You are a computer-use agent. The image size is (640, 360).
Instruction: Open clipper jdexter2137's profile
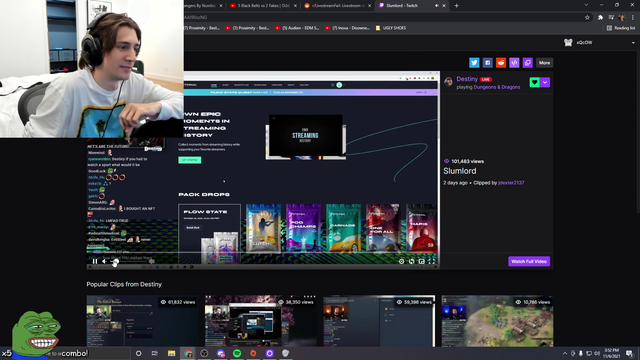(x=511, y=183)
